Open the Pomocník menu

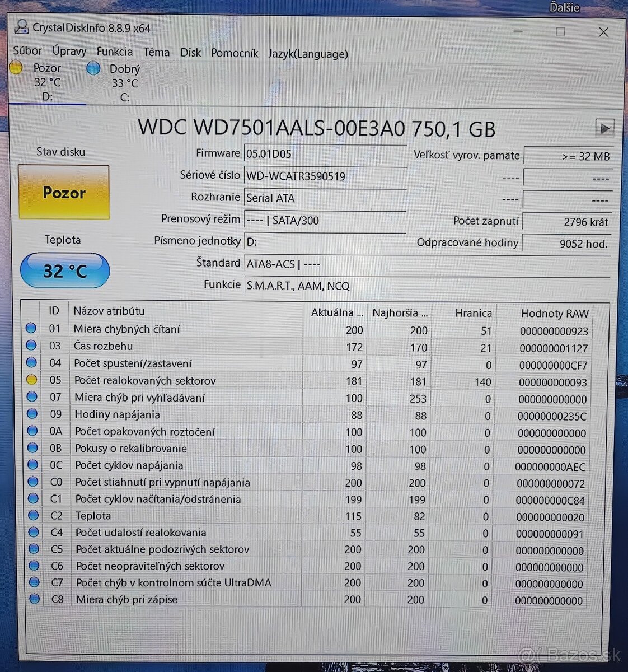point(235,53)
